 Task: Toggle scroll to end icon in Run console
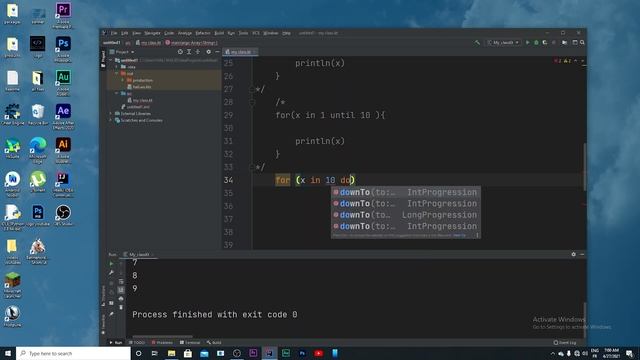pyautogui.click(x=121, y=290)
